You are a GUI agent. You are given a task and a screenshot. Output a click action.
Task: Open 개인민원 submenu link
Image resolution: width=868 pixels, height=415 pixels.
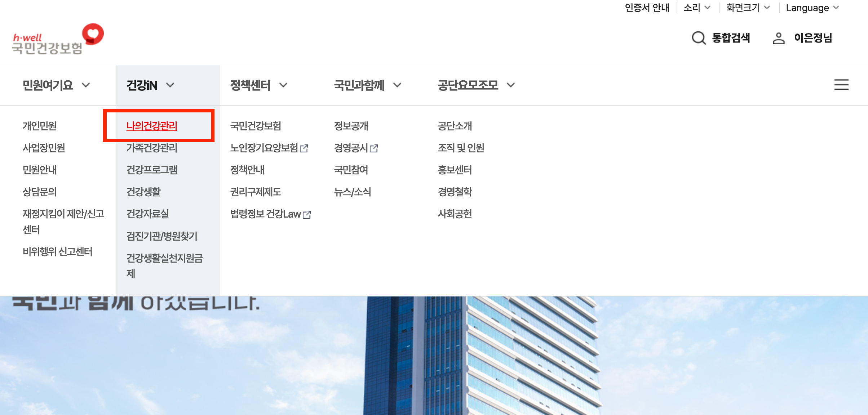click(40, 126)
